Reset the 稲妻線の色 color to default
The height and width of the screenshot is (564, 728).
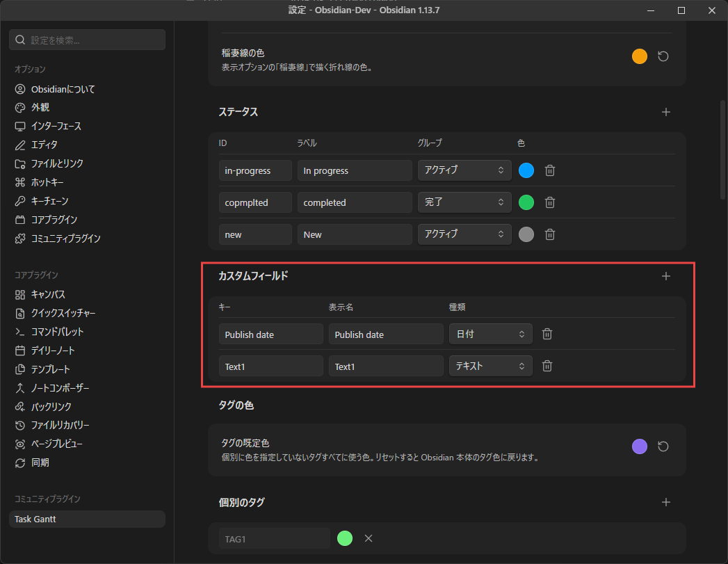(663, 56)
